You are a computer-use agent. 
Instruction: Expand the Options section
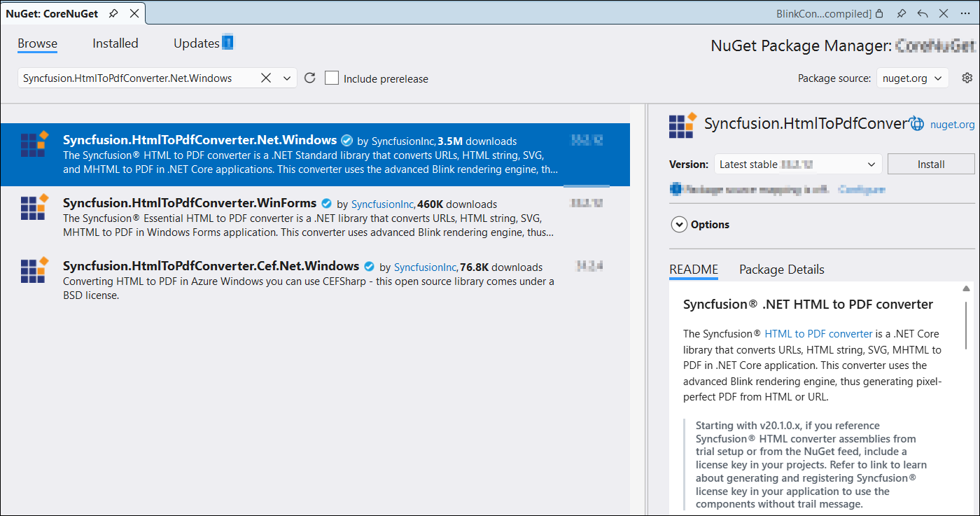click(x=678, y=225)
